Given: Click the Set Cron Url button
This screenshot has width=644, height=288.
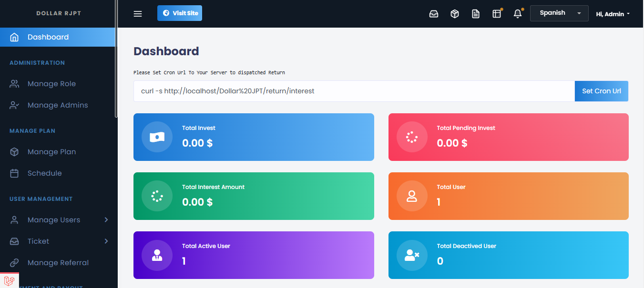Looking at the screenshot, I should click(x=601, y=91).
